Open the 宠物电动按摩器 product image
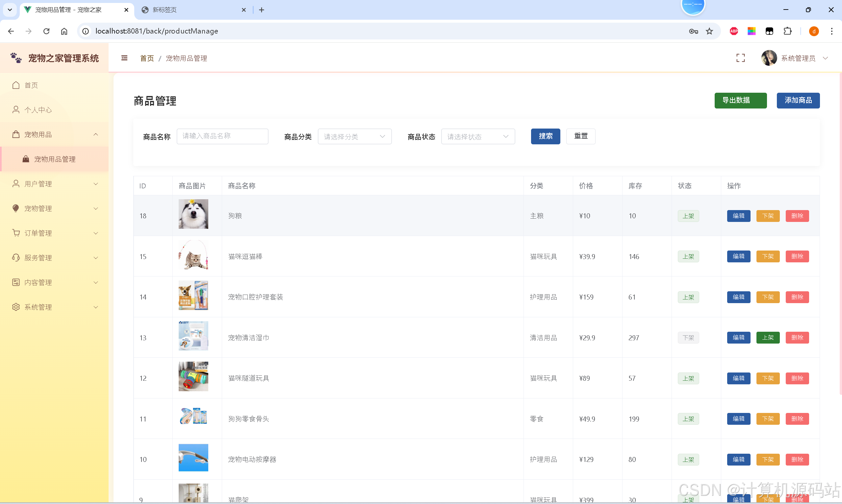 coord(193,457)
